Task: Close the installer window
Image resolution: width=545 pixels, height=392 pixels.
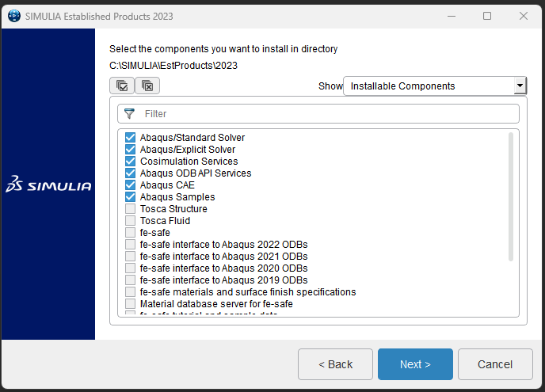Action: 524,16
